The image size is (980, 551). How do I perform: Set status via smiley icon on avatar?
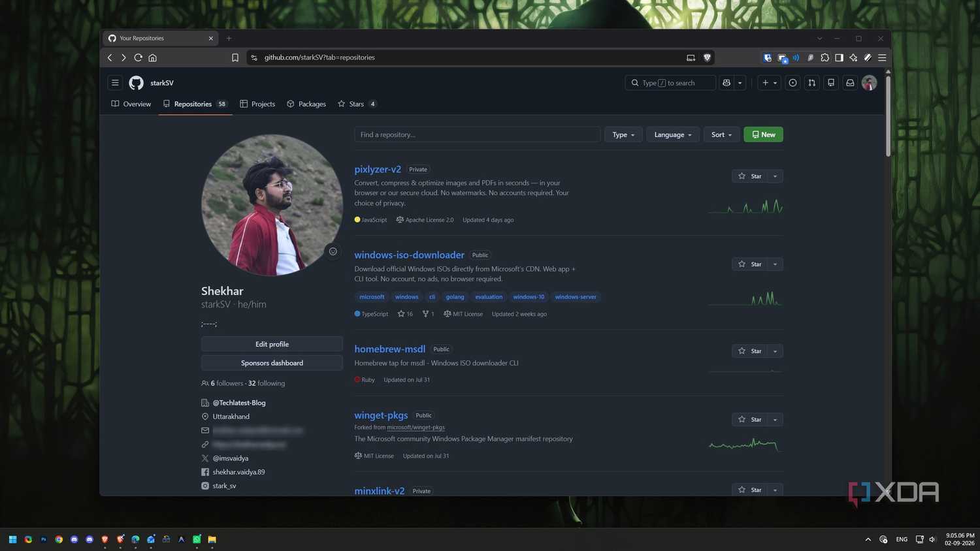pyautogui.click(x=333, y=251)
